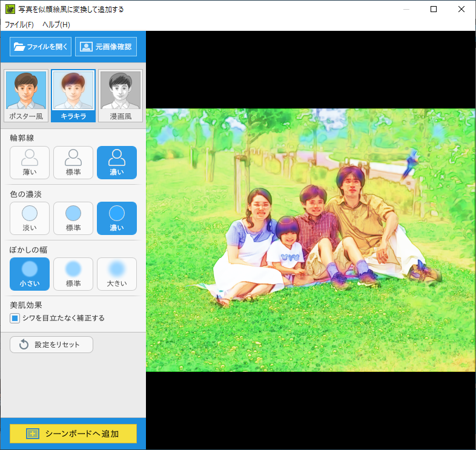The width and height of the screenshot is (476, 450).
Task: Click シーンボードへ追加 yellow button
Action: (x=73, y=434)
